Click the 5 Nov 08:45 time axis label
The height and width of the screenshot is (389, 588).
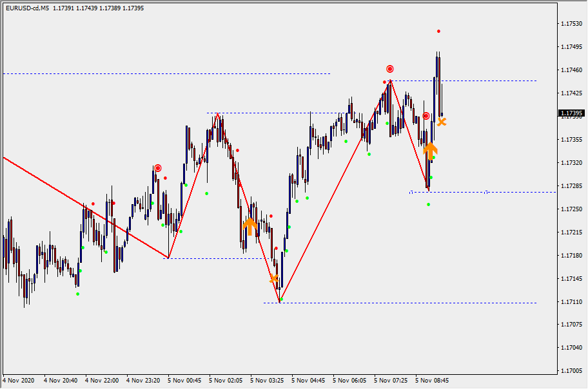432,381
